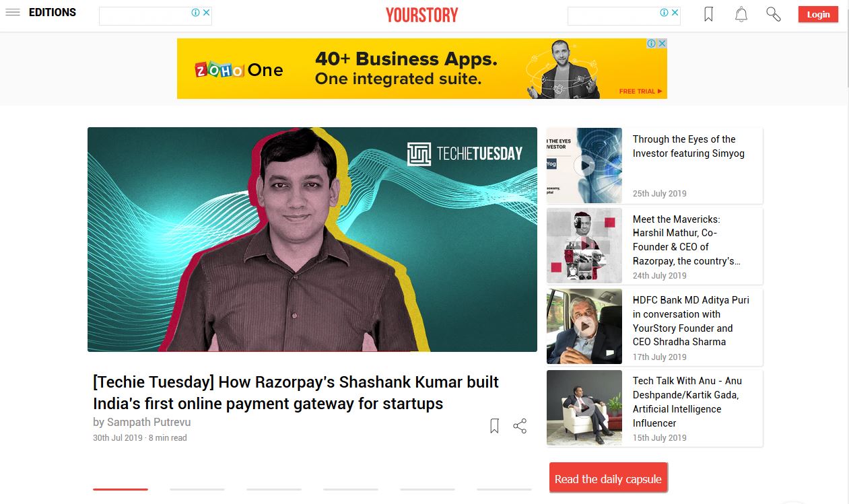
Task: Go to the YOURSTORY home logo
Action: pyautogui.click(x=422, y=15)
